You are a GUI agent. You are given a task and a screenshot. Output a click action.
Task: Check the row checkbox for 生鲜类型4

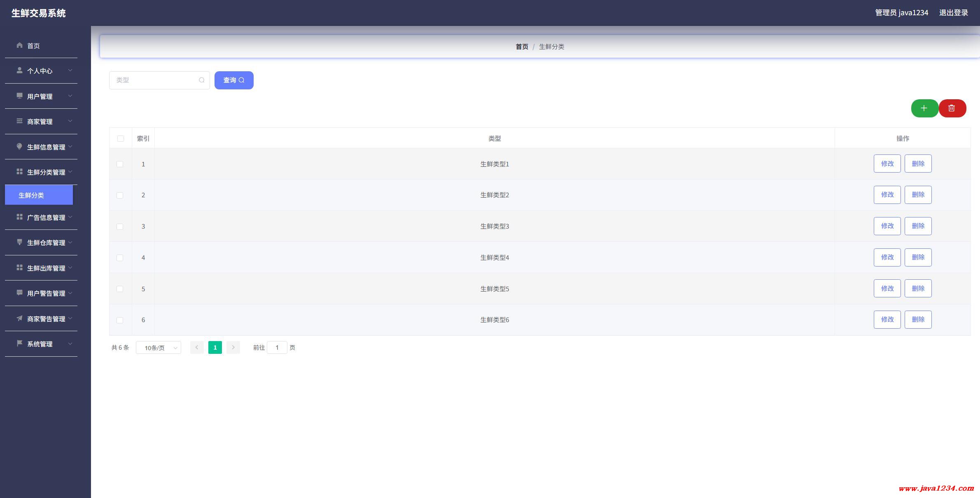click(x=120, y=258)
